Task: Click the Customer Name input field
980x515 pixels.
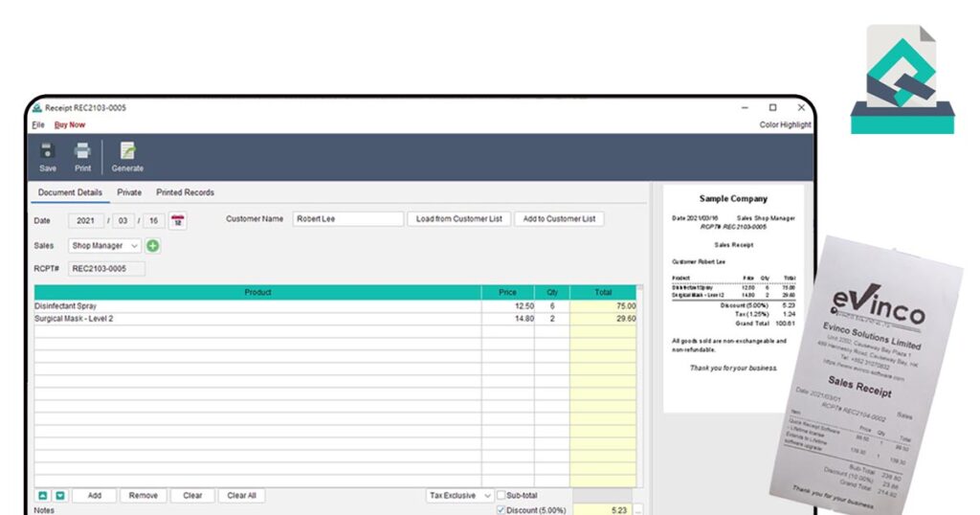Action: click(x=347, y=219)
